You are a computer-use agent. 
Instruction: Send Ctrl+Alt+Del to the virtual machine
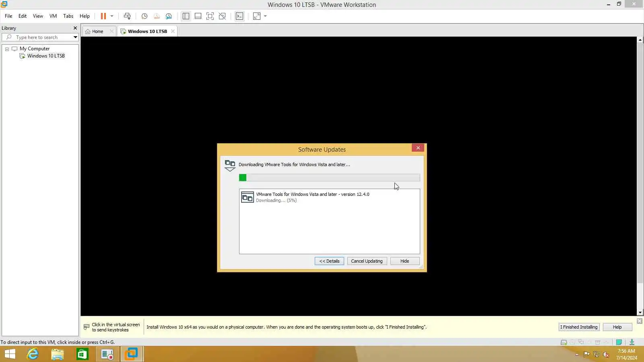click(127, 16)
